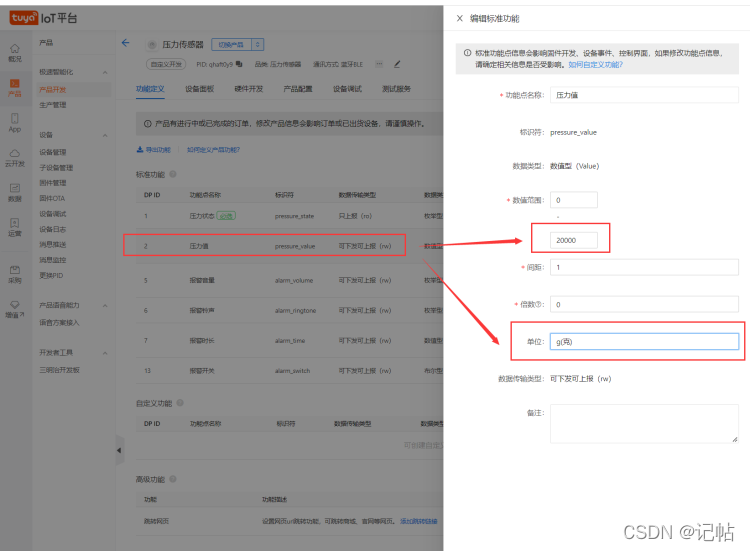750x551 pixels.
Task: Focus 倍数 input field
Action: tap(644, 304)
